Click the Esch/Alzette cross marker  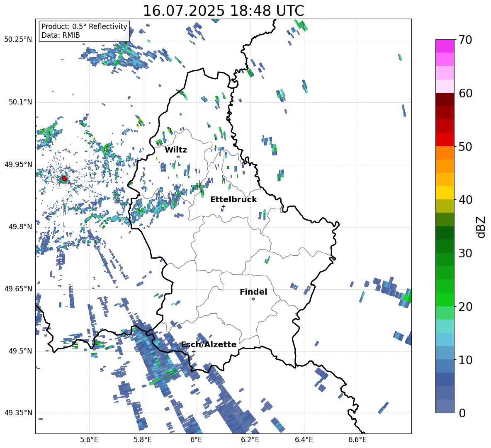point(194,351)
